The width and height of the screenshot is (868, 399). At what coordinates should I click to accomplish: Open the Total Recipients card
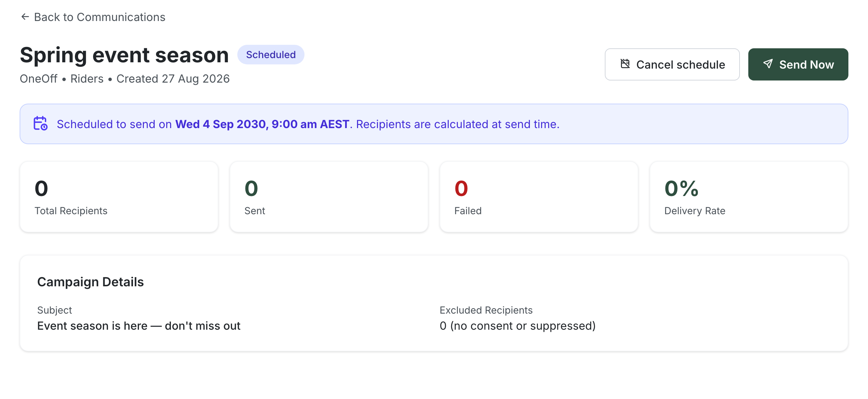[x=119, y=197]
